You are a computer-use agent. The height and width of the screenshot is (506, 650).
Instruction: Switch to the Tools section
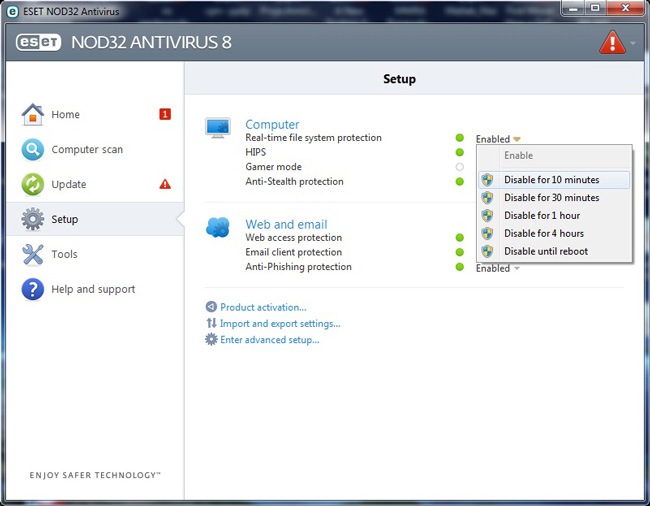click(95, 254)
